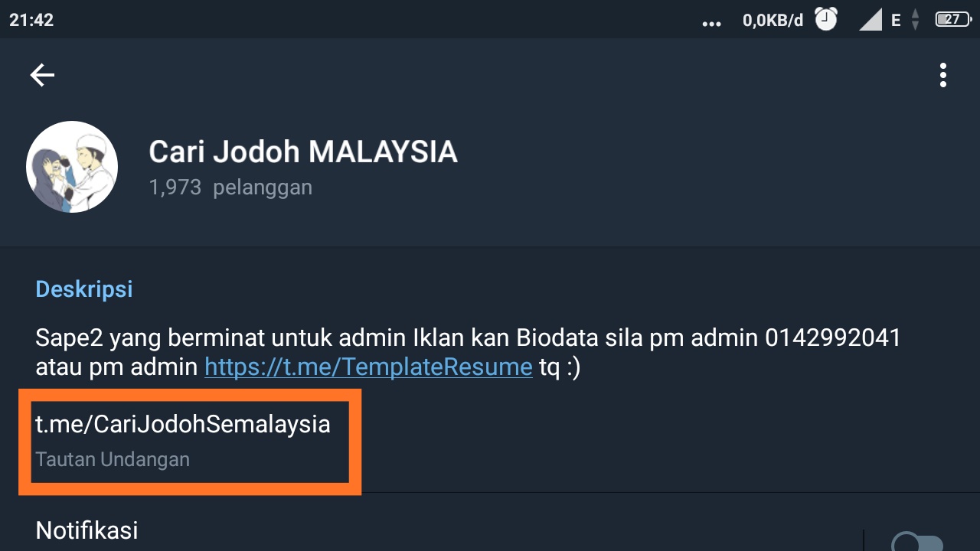980x551 pixels.
Task: Open the Cari Jodoh MALAYSIA profile photo
Action: pyautogui.click(x=71, y=166)
